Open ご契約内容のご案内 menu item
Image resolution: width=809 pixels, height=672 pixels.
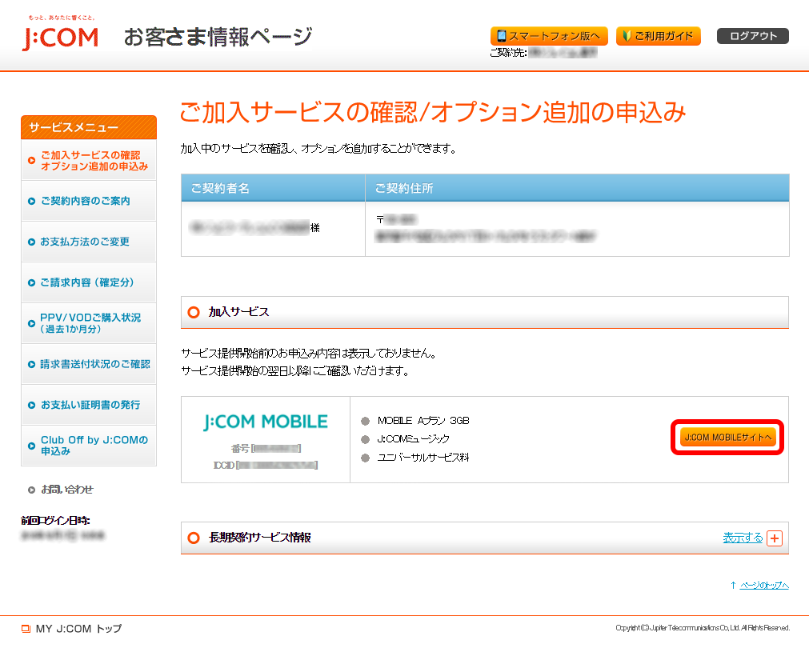(89, 201)
